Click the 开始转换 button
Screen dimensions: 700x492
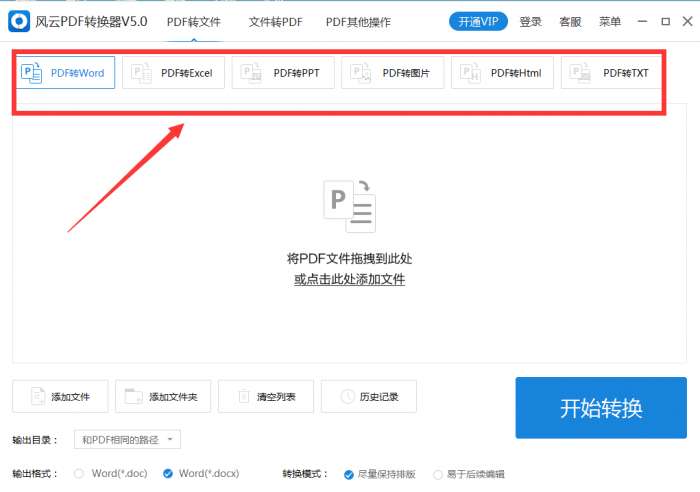click(x=601, y=408)
